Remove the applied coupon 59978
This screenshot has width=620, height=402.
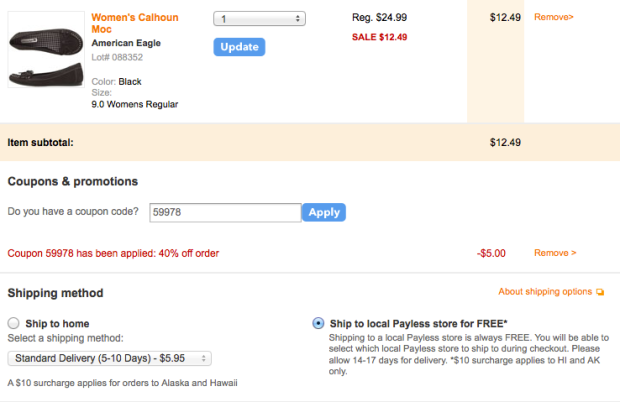pos(555,253)
